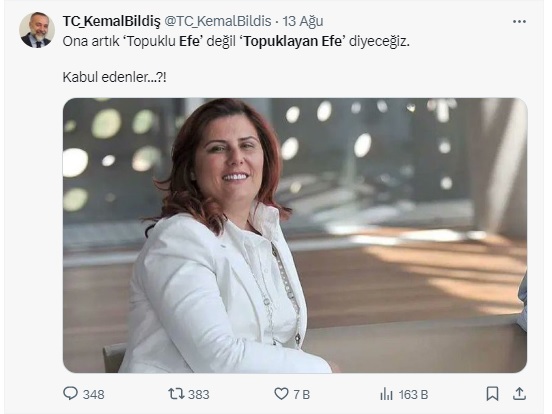Click the 'Topuklu Efe' phrase in tweet

[163, 42]
